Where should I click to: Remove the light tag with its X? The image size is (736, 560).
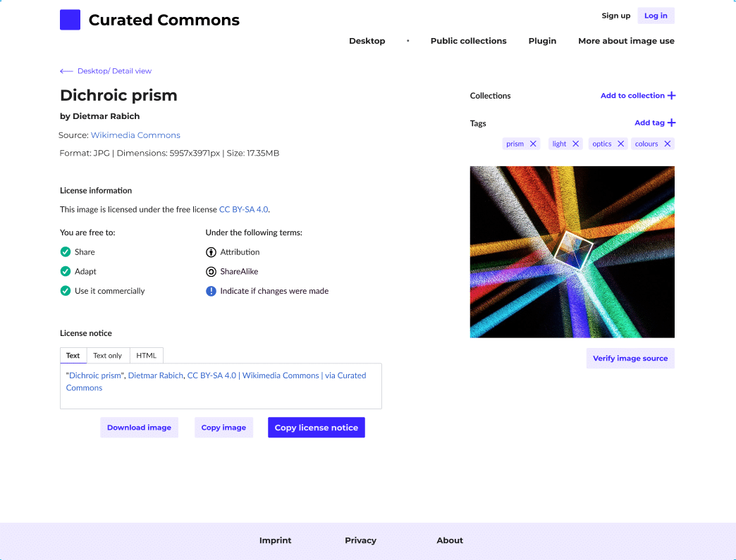pyautogui.click(x=575, y=144)
